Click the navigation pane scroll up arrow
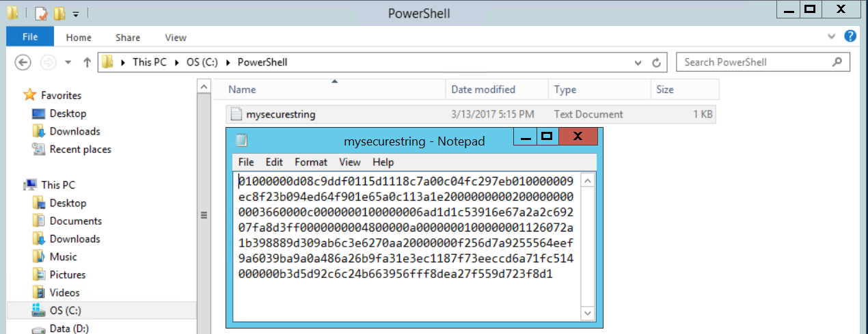Viewport: 868px width, 334px height. pos(203,86)
